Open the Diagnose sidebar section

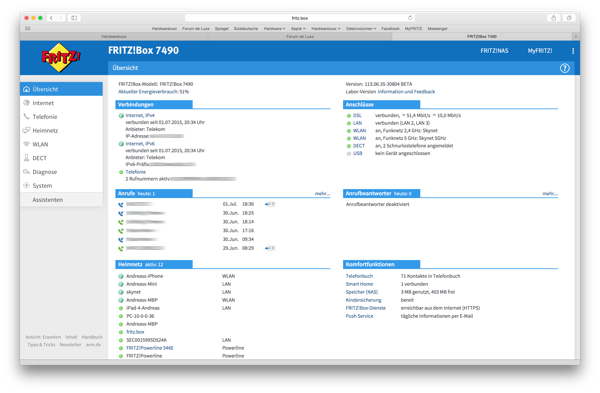click(x=61, y=172)
